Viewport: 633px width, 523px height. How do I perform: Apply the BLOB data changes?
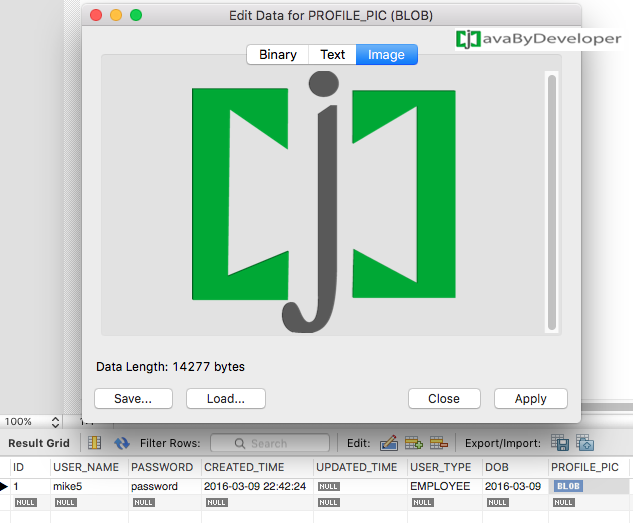tap(530, 399)
